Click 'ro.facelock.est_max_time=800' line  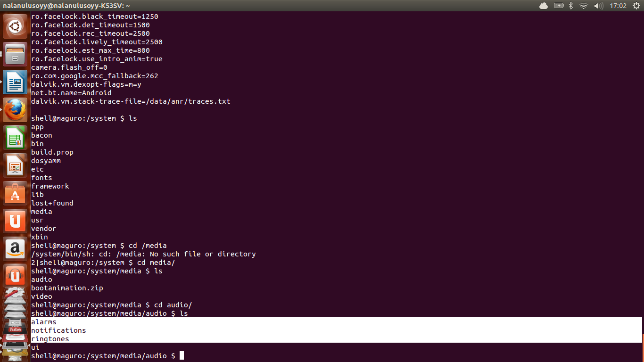91,50
